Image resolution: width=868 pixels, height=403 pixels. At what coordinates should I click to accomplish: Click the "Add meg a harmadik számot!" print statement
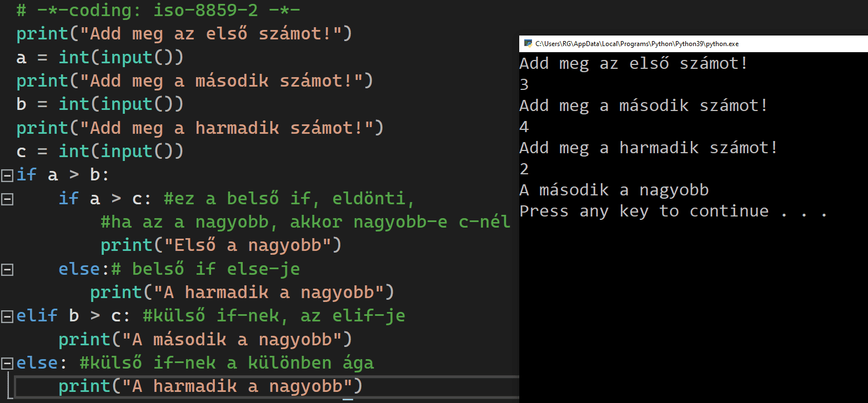(200, 128)
